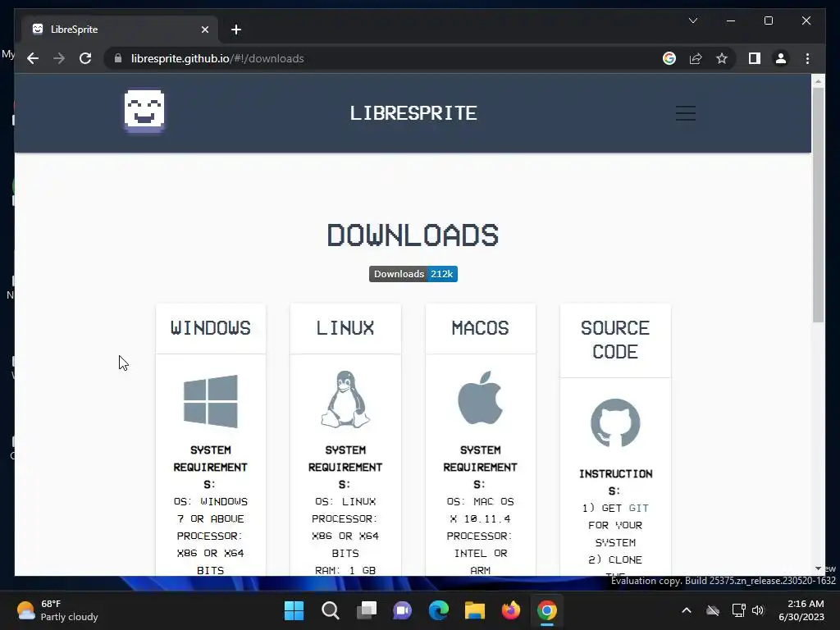
Task: Click the Google icon in the address bar
Action: pyautogui.click(x=669, y=58)
